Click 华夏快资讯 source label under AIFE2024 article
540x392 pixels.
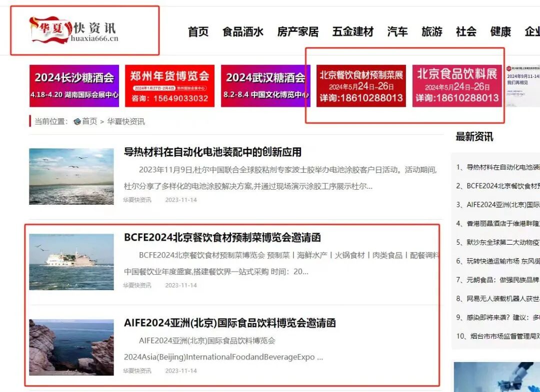[x=137, y=371]
